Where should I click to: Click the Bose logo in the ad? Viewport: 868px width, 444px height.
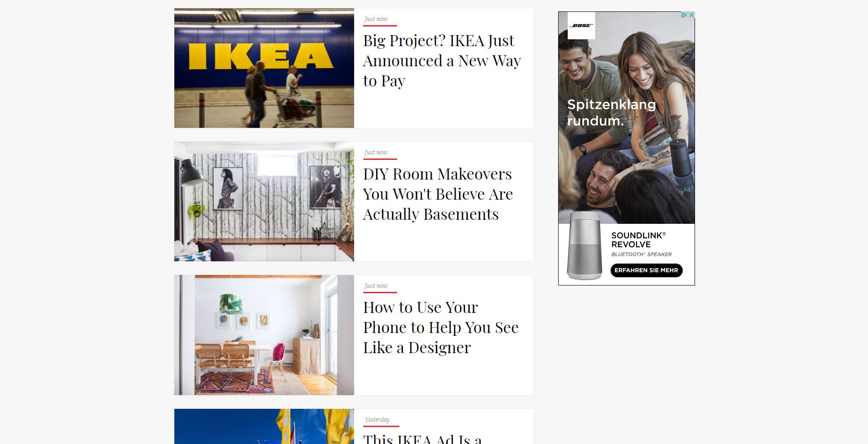(581, 26)
